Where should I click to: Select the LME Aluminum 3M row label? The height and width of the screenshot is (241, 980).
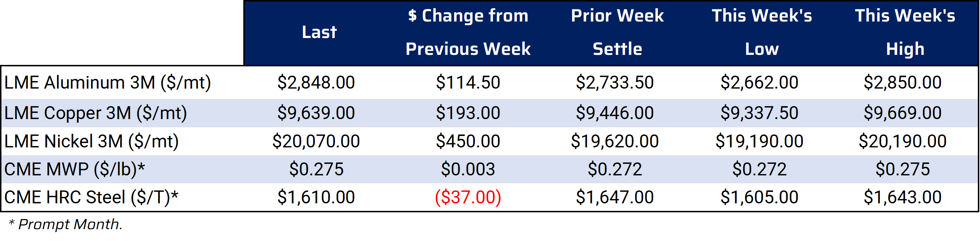(108, 82)
